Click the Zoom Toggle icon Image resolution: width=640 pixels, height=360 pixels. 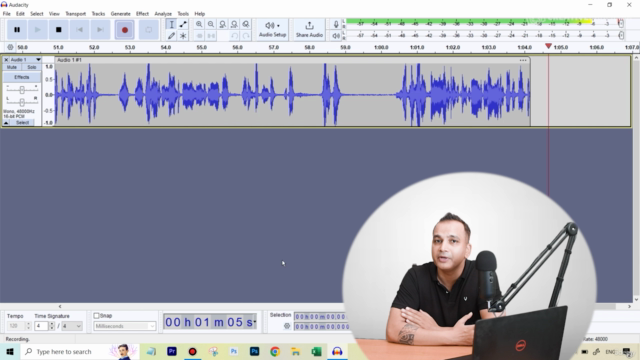click(x=246, y=24)
